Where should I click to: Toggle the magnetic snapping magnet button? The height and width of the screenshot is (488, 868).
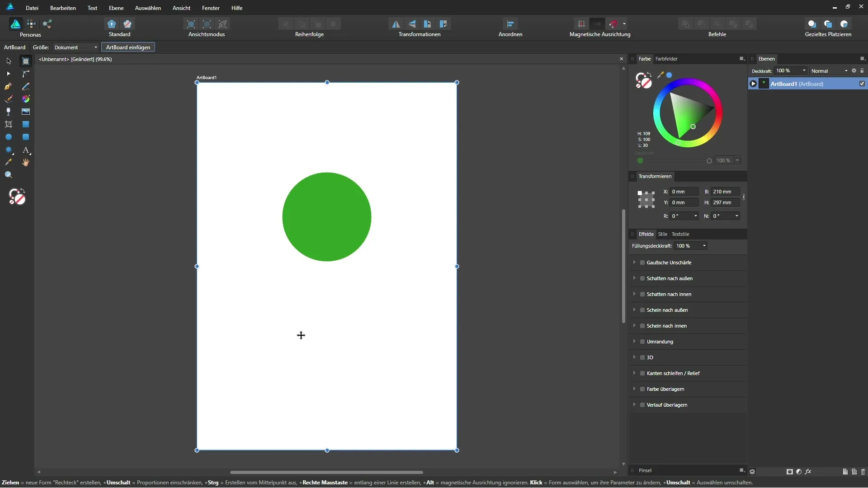coord(613,24)
